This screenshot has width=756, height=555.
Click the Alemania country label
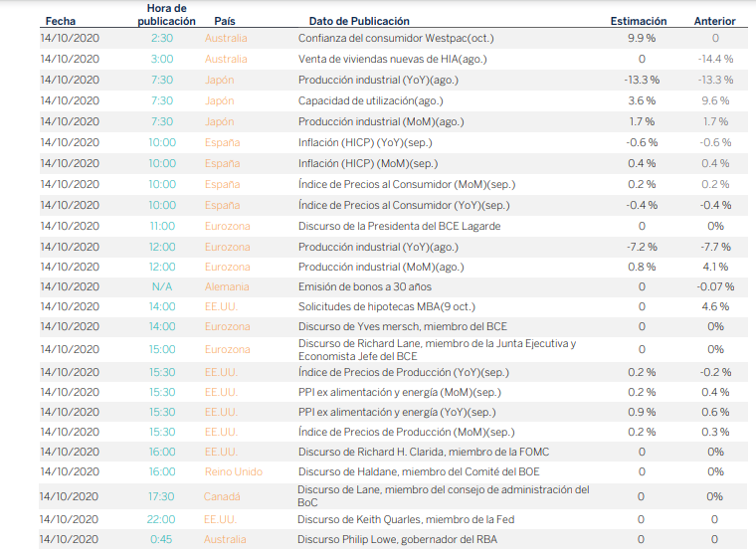(x=227, y=287)
